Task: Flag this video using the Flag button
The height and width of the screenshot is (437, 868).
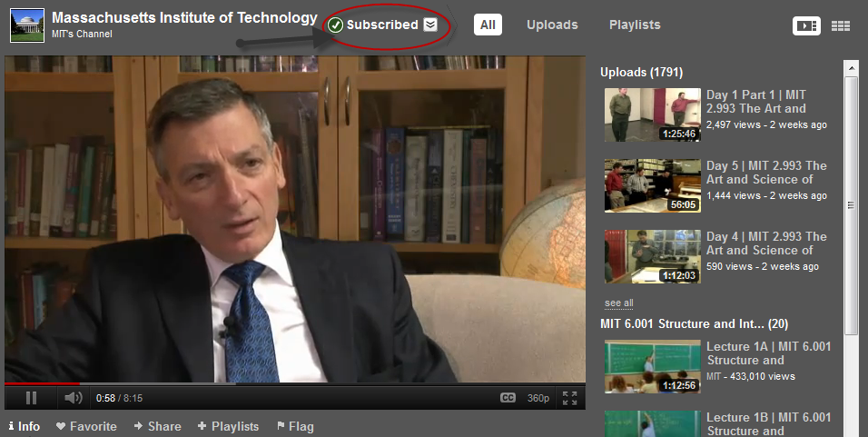Action: coord(295,426)
